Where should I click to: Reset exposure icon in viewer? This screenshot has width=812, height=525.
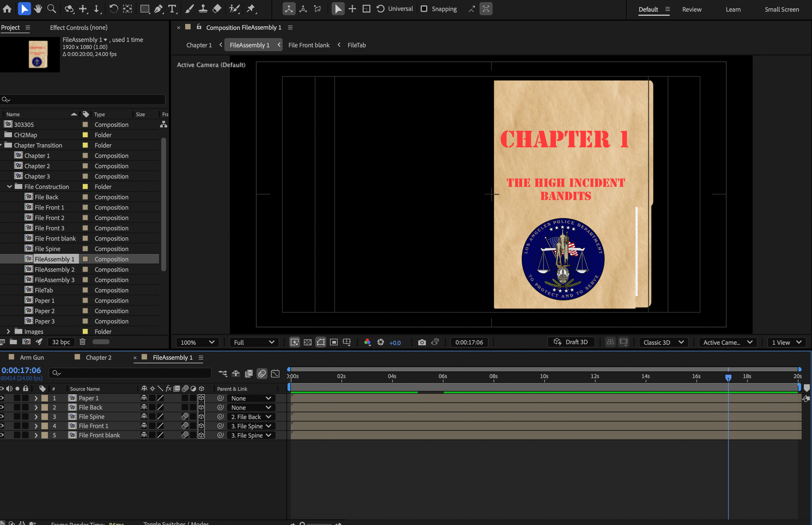click(x=381, y=342)
